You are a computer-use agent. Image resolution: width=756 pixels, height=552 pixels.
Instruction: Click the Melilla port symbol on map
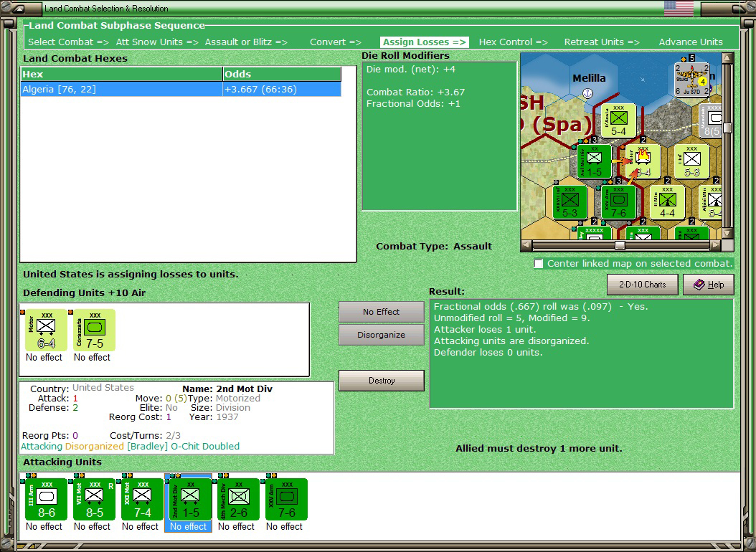[x=587, y=93]
